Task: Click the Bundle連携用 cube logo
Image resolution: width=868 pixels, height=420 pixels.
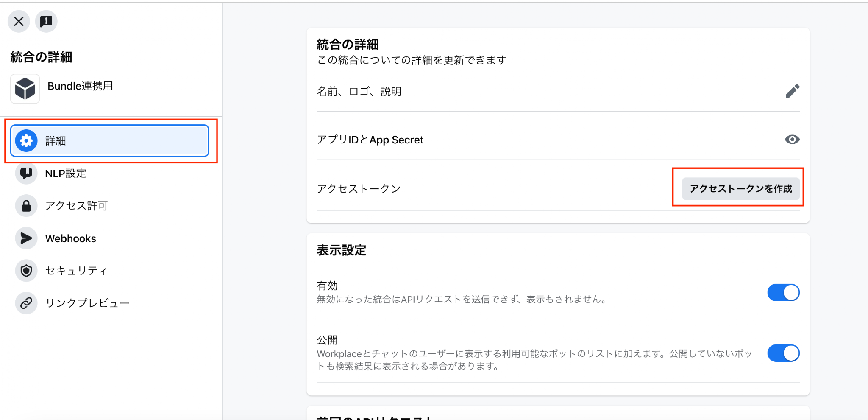Action: click(25, 89)
